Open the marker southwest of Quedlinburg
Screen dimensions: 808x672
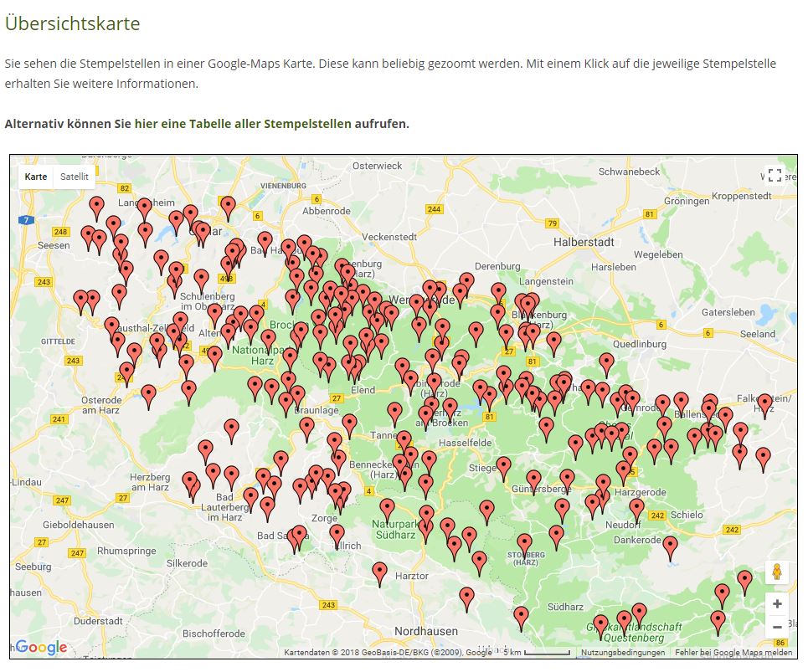[x=606, y=363]
